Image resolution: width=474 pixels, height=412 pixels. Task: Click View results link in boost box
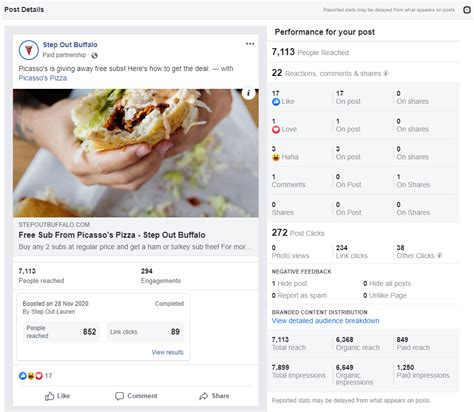pyautogui.click(x=168, y=352)
